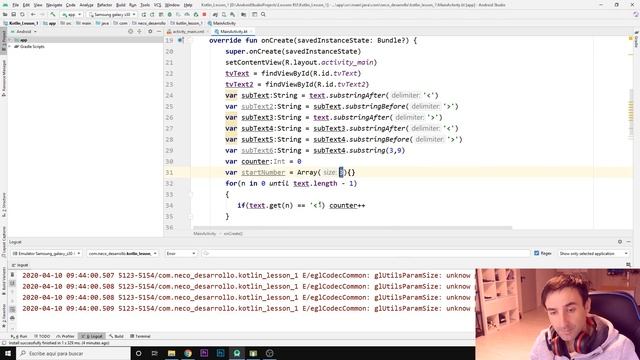Open the Tools menu
This screenshot has width=640, height=360.
click(145, 5)
